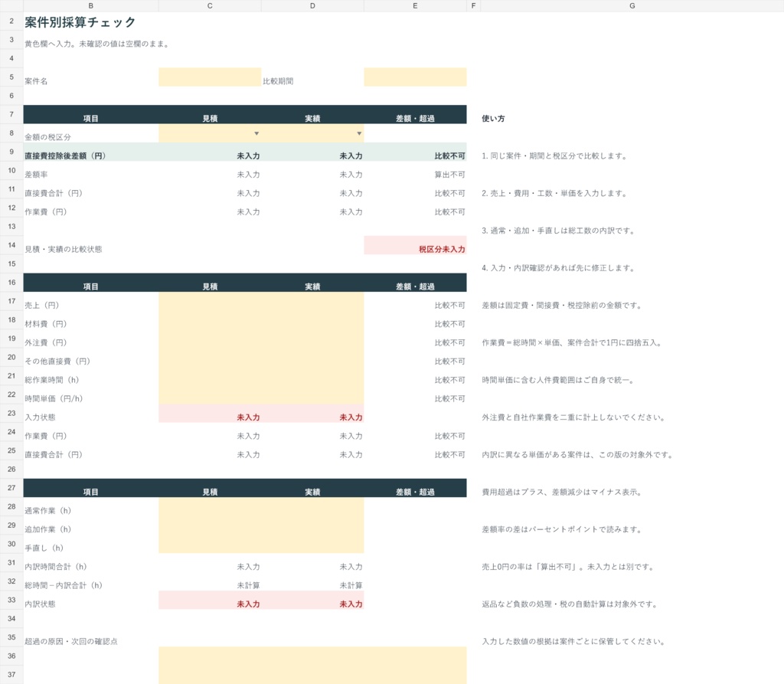Select row 33 header

pyautogui.click(x=11, y=600)
